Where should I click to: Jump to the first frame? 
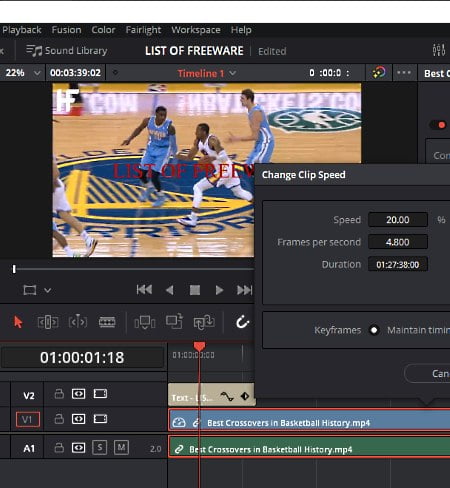coord(144,290)
